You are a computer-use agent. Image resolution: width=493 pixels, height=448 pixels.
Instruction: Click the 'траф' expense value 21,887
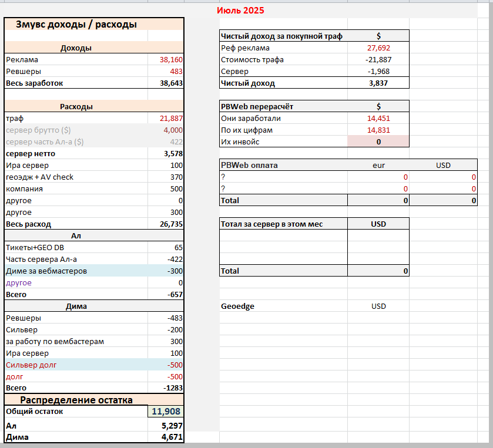(171, 119)
